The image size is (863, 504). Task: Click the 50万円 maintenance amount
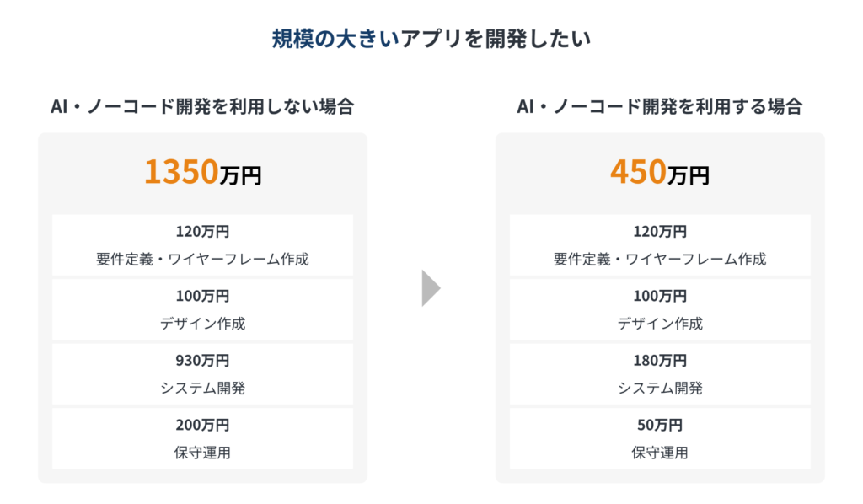pyautogui.click(x=660, y=425)
